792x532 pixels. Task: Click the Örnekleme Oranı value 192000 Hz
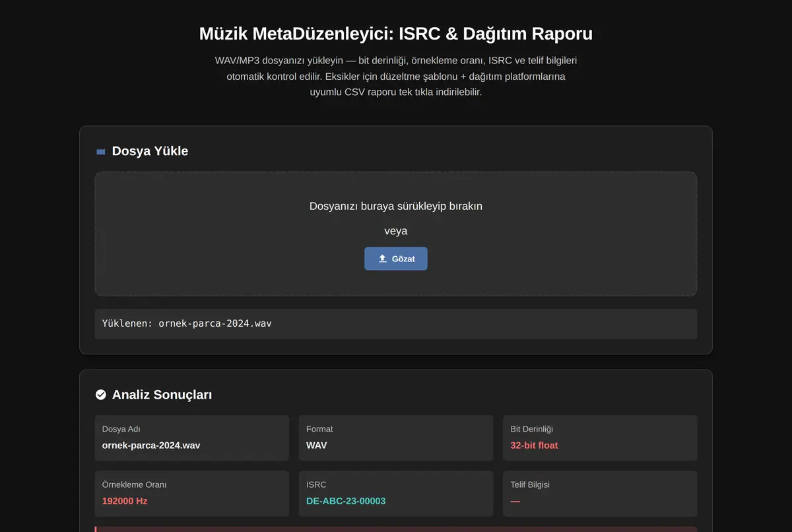[125, 501]
